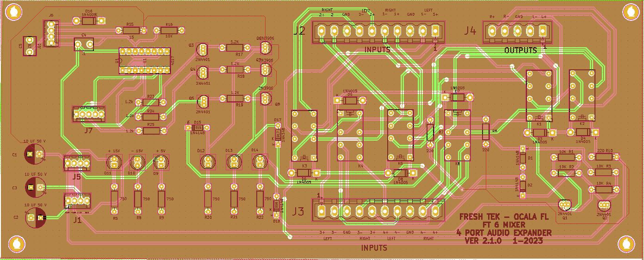Select resistor R3 10K footprint

(604, 172)
